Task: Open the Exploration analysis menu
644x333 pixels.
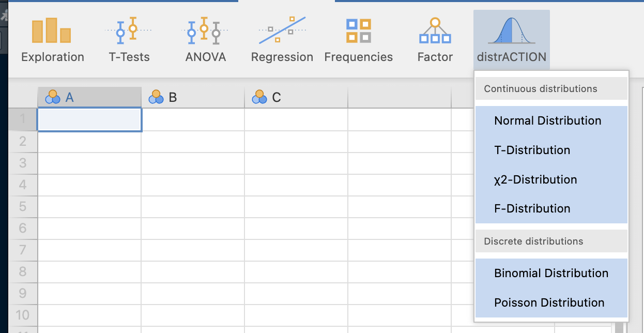Action: pos(52,40)
